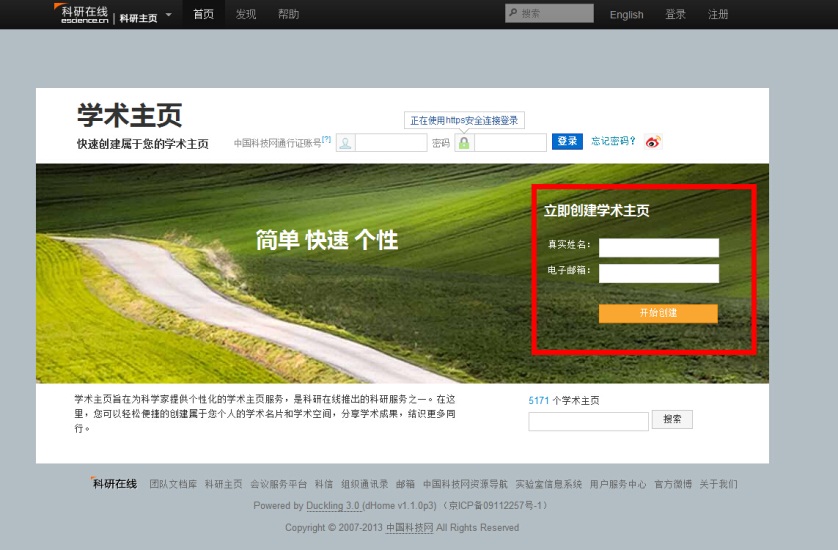
Task: Click the 科研在线 escience.cn logo in top bar
Action: point(81,14)
